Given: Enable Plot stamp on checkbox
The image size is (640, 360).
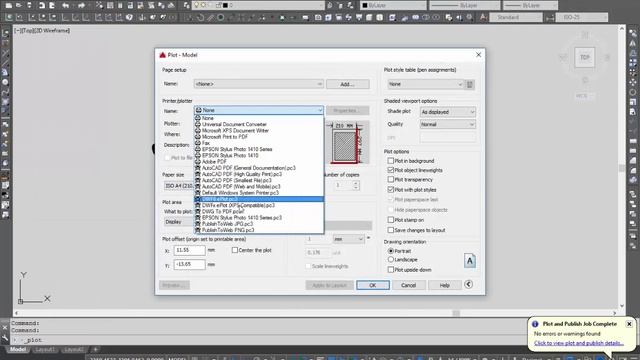Looking at the screenshot, I should [x=391, y=220].
